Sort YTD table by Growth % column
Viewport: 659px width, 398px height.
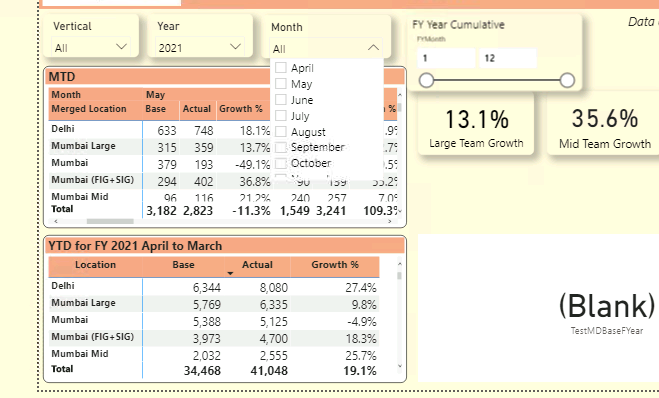coord(335,265)
